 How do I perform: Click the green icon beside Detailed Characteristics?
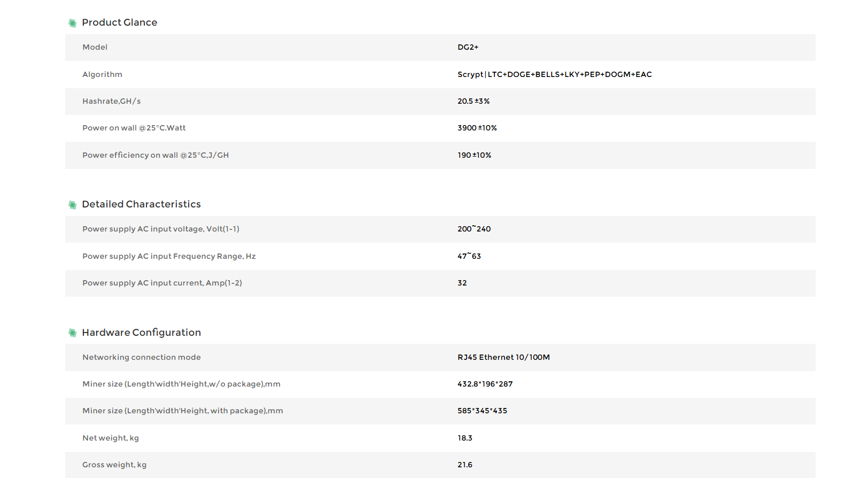point(72,205)
